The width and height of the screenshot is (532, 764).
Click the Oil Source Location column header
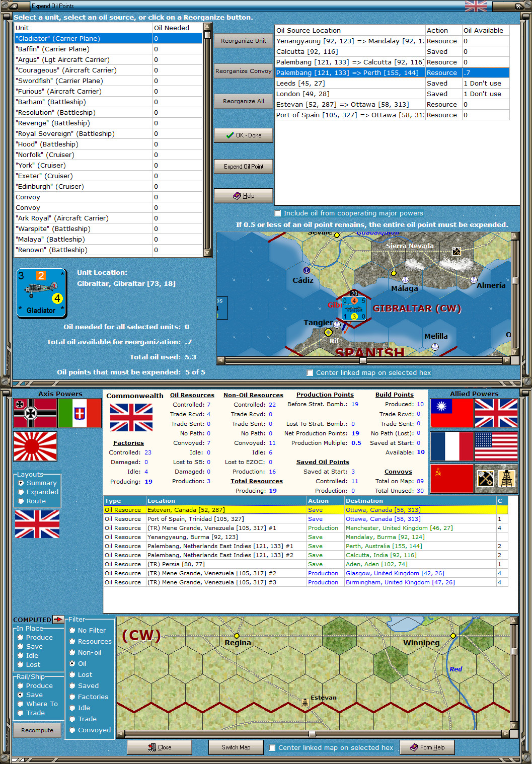350,31
